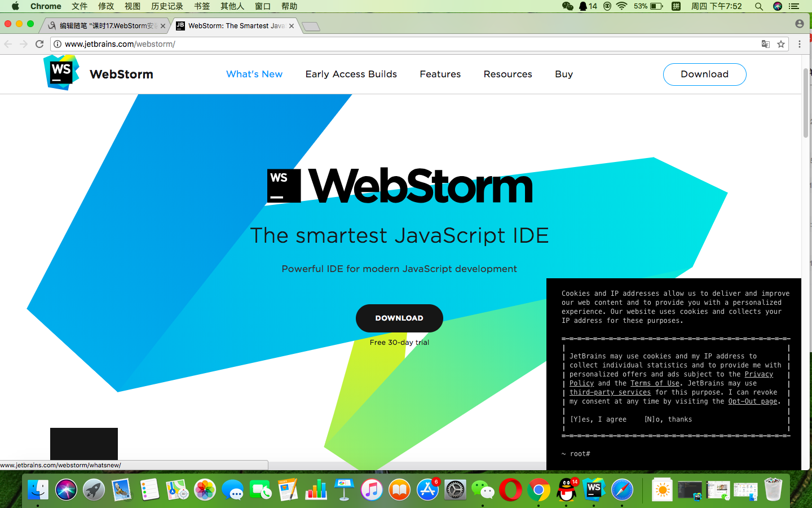This screenshot has height=508, width=812.
Task: Click the Siri icon in menu bar
Action: coord(778,6)
